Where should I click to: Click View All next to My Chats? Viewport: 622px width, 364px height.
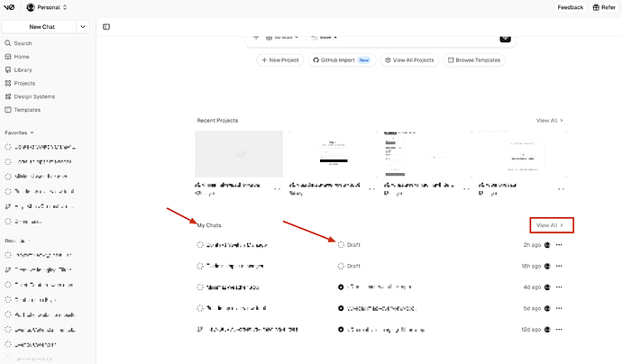tap(549, 225)
